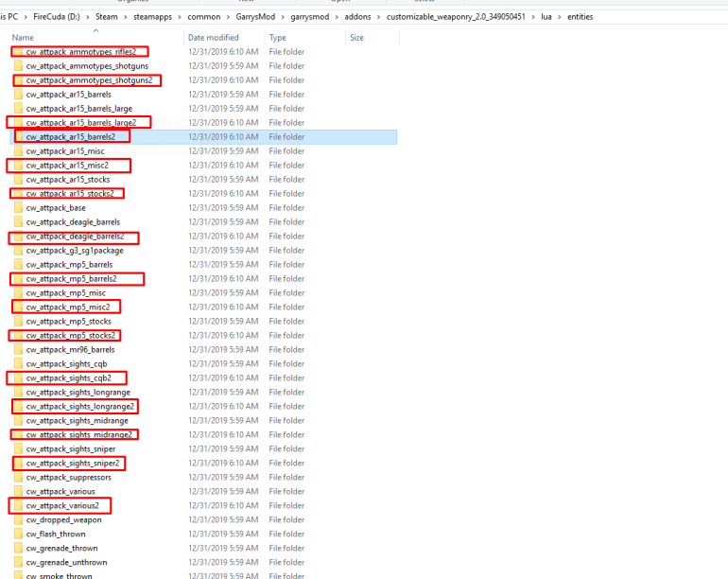Screen dimensions: 728x579
Task: Select folder icon of cw_attpack_various2
Action: click(18, 505)
